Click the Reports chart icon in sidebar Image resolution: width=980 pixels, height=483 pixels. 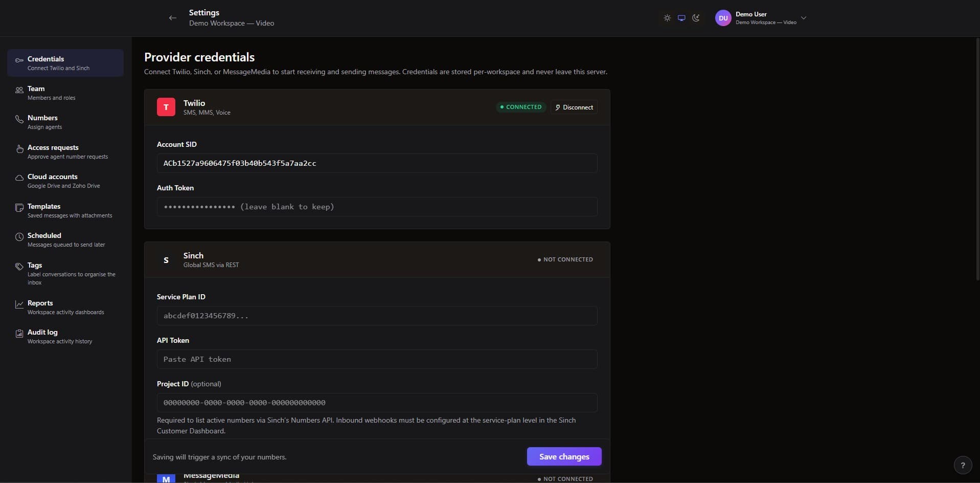19,304
